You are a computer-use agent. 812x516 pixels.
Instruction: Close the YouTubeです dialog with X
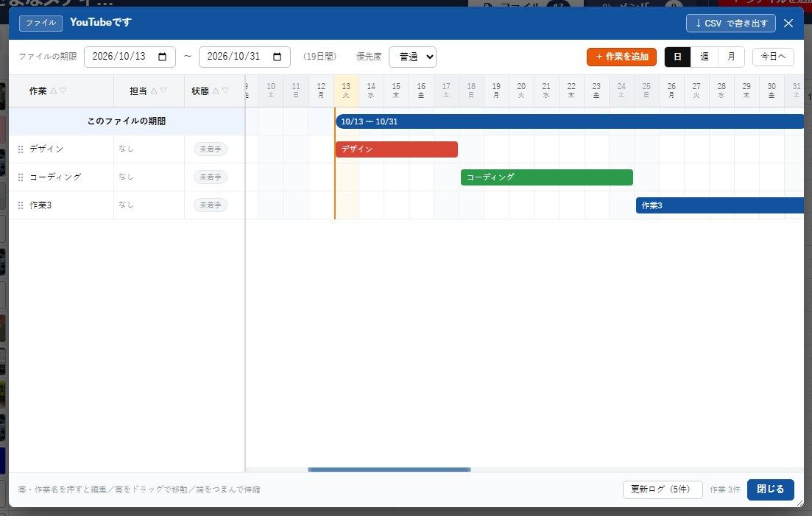click(x=788, y=24)
